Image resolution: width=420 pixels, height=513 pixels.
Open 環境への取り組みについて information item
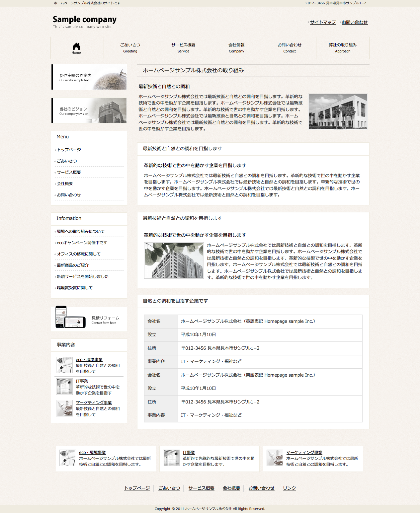[x=81, y=231]
